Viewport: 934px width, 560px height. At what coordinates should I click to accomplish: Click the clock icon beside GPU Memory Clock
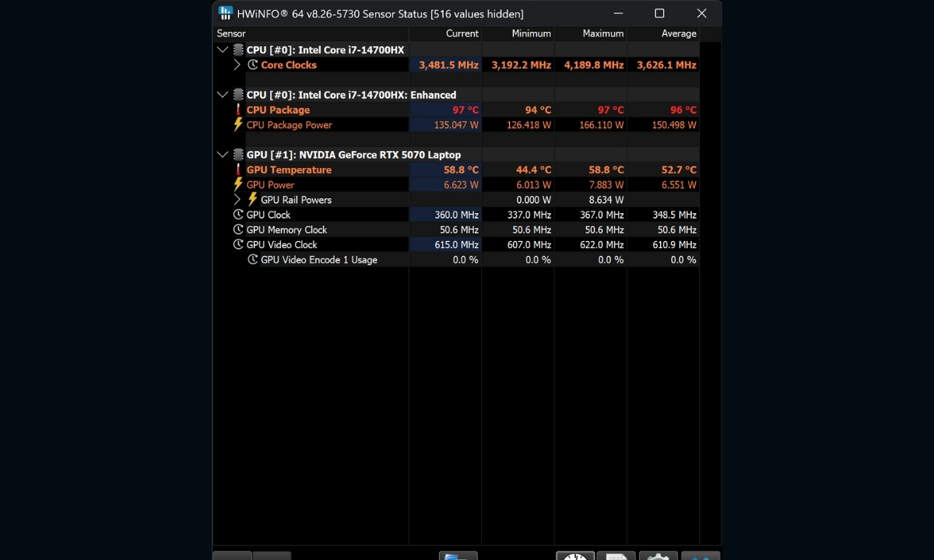[x=238, y=229]
